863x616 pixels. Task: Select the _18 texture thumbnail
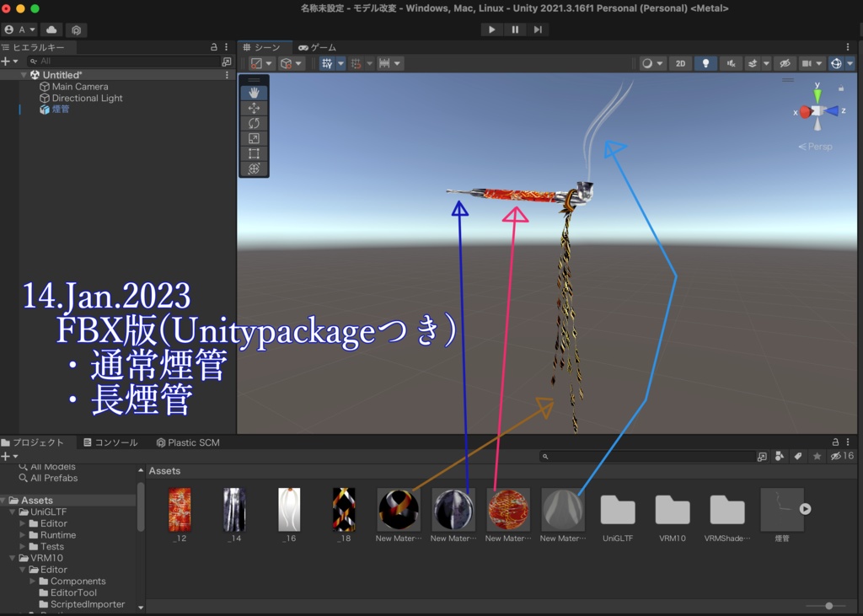pyautogui.click(x=344, y=509)
